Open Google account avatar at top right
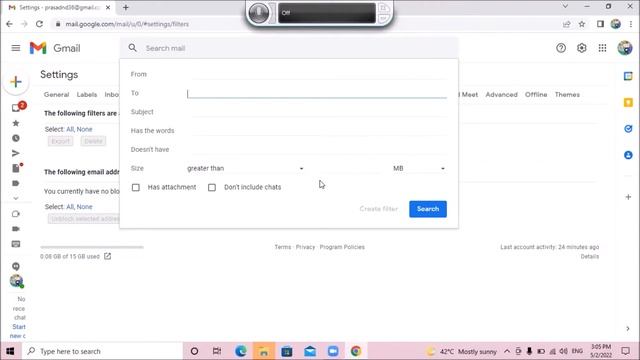 [624, 48]
